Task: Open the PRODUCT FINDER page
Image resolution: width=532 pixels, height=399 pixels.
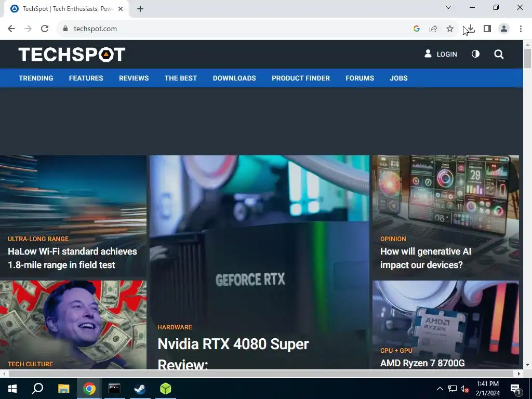Action: click(x=301, y=78)
